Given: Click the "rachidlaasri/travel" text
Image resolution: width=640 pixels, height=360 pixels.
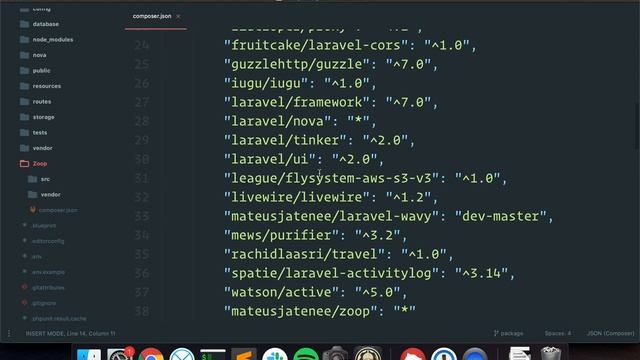Looking at the screenshot, I should click(304, 254).
